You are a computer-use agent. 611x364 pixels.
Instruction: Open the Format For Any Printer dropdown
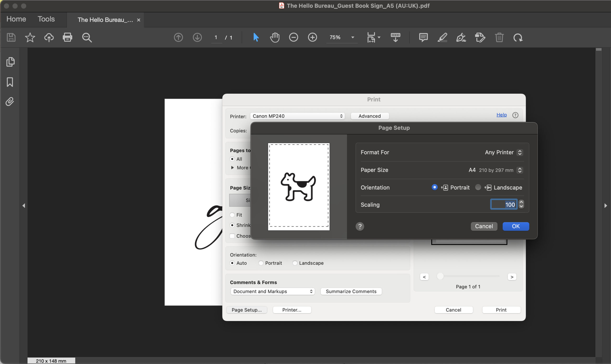point(520,152)
